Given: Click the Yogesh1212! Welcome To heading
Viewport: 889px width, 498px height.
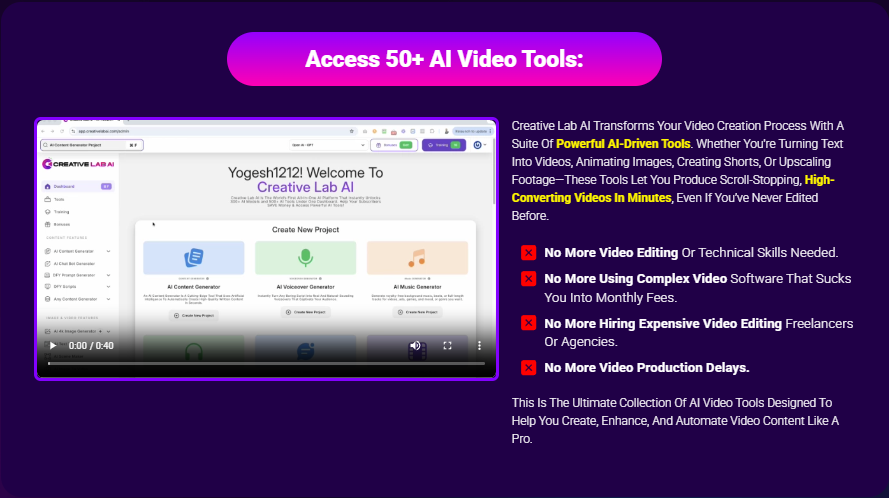Looking at the screenshot, I should pyautogui.click(x=306, y=172).
